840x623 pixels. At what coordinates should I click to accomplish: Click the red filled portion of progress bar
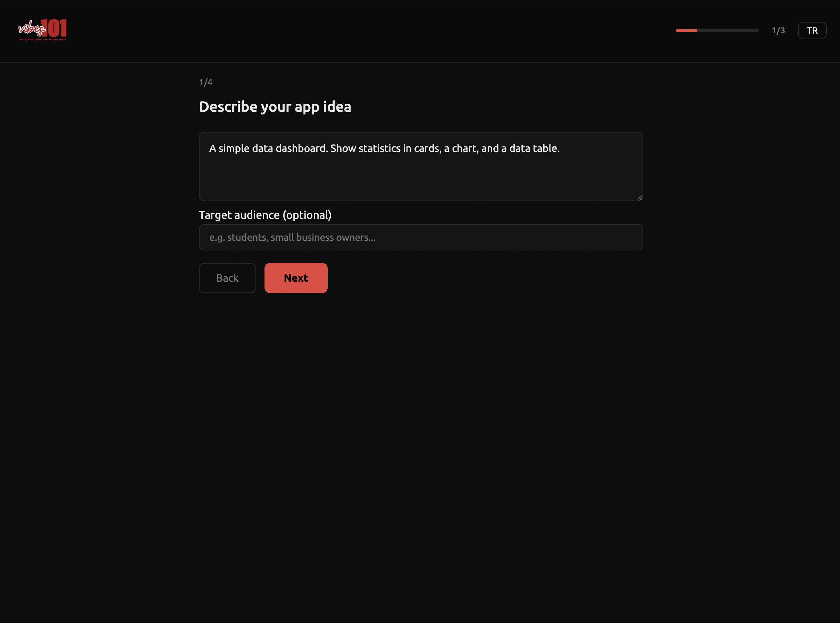pyautogui.click(x=686, y=31)
